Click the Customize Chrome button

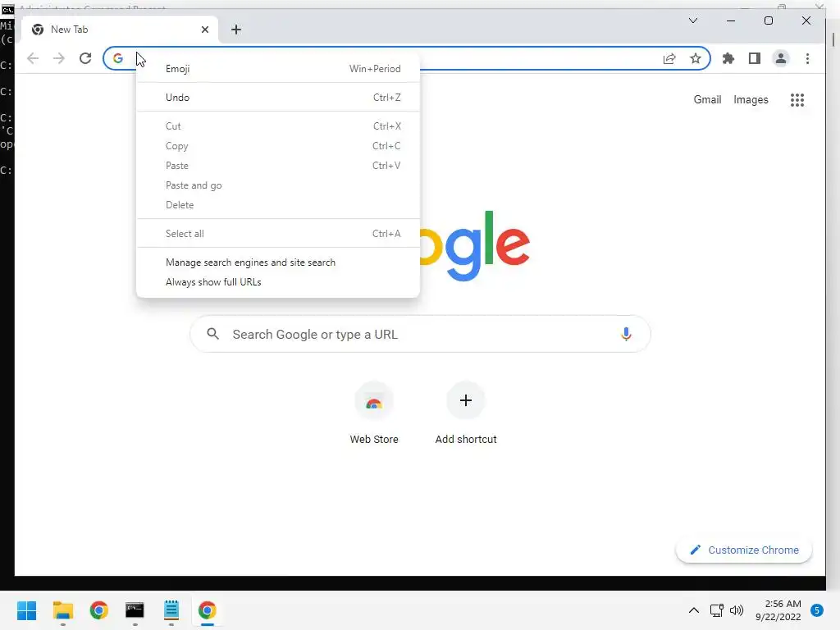[x=744, y=550]
